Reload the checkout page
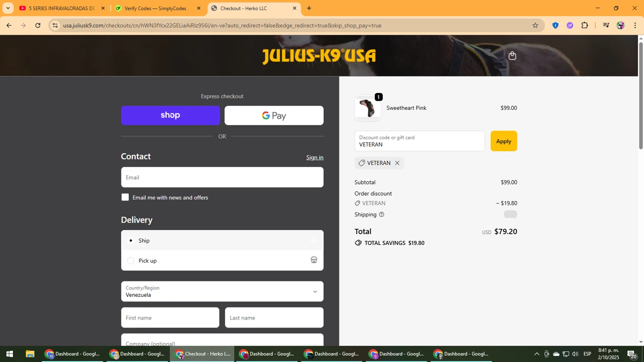644x362 pixels. 38,25
